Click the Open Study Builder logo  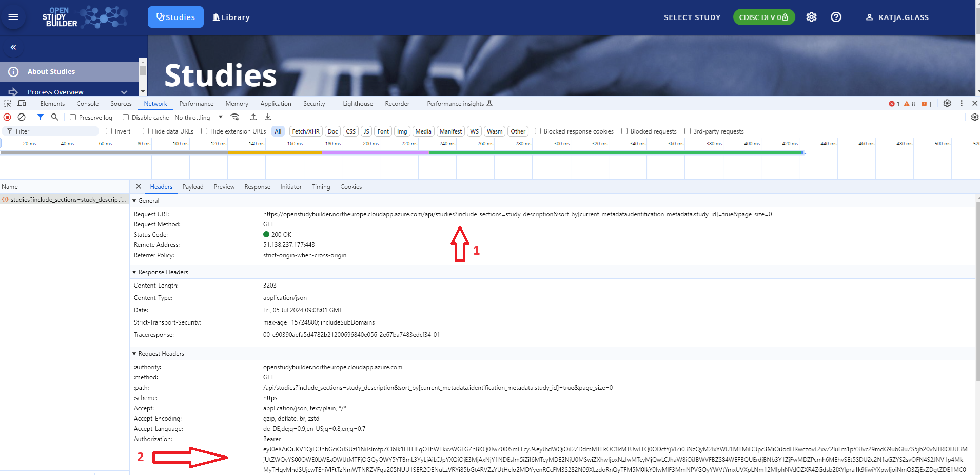pos(85,17)
